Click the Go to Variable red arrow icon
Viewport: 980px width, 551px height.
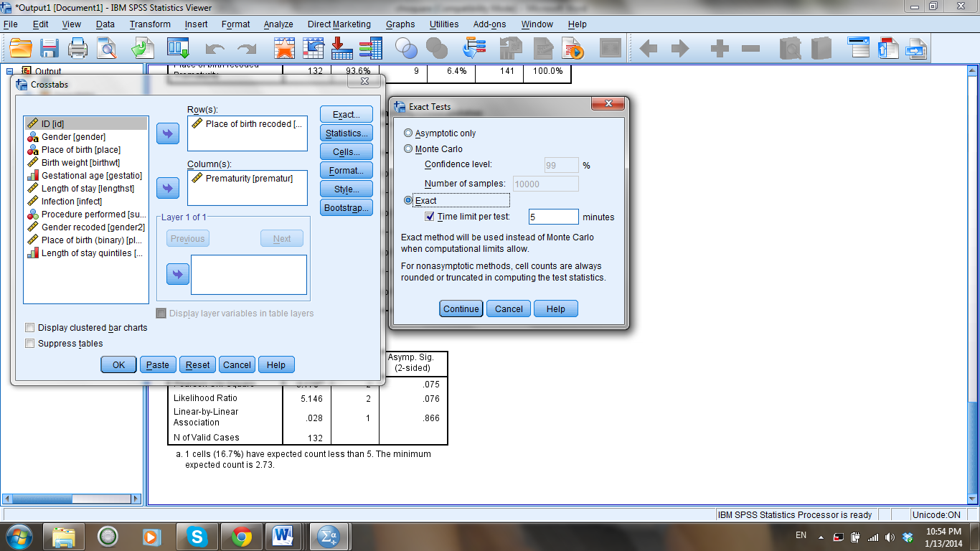coord(341,48)
